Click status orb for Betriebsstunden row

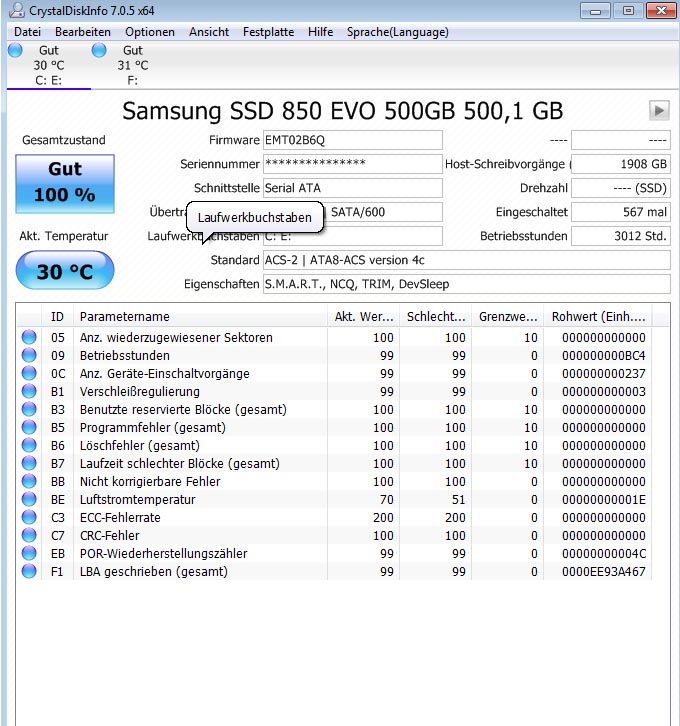coord(29,355)
